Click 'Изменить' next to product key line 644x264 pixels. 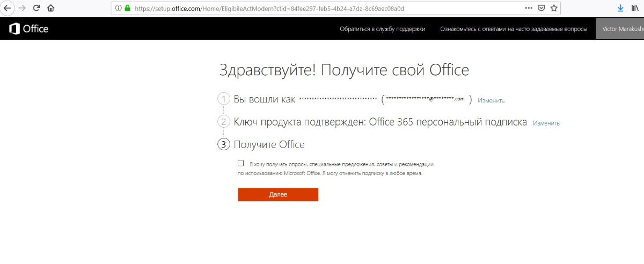(546, 123)
